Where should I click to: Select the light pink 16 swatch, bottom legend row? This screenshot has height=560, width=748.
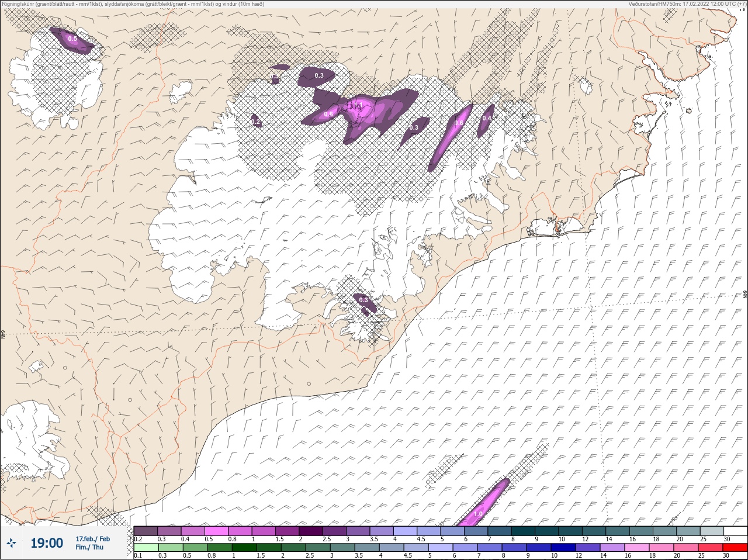click(x=636, y=548)
